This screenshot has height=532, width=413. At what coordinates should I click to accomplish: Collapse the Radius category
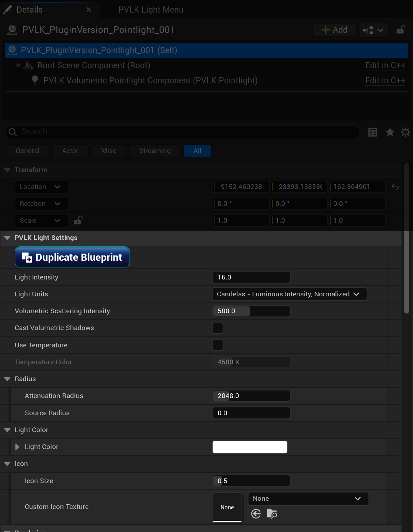(7, 379)
